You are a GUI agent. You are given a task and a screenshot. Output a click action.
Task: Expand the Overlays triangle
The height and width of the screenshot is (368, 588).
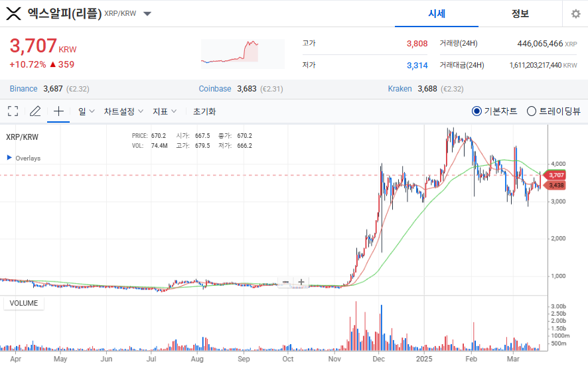(x=9, y=158)
